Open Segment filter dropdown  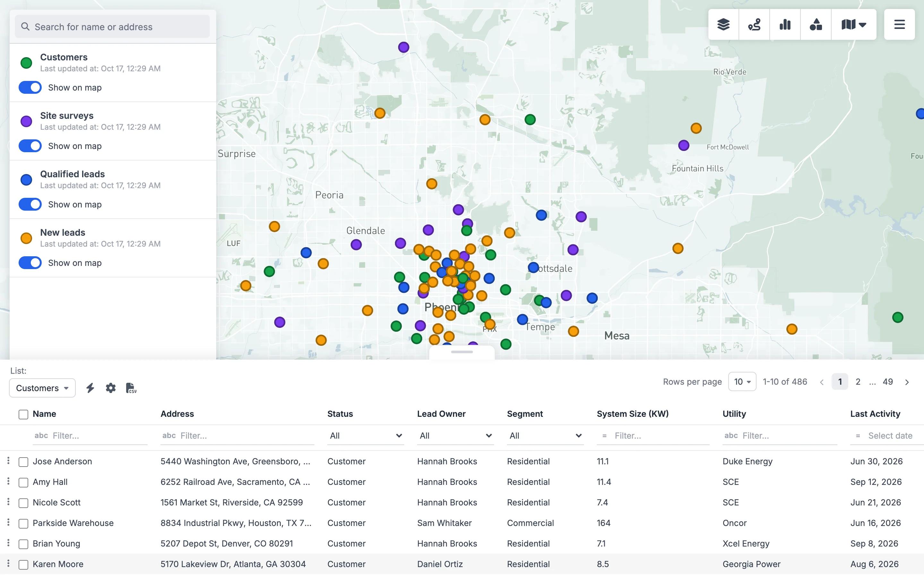coord(545,435)
